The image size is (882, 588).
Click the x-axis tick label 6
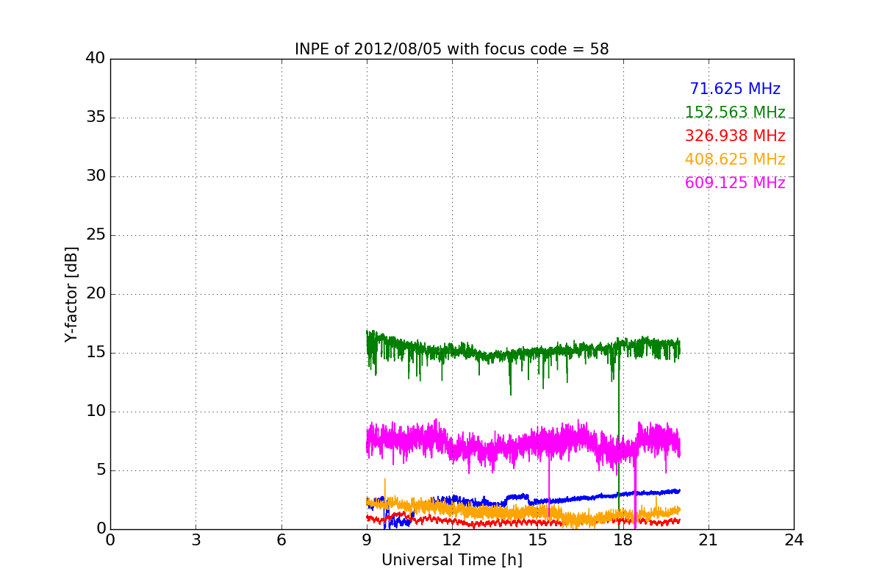(282, 539)
